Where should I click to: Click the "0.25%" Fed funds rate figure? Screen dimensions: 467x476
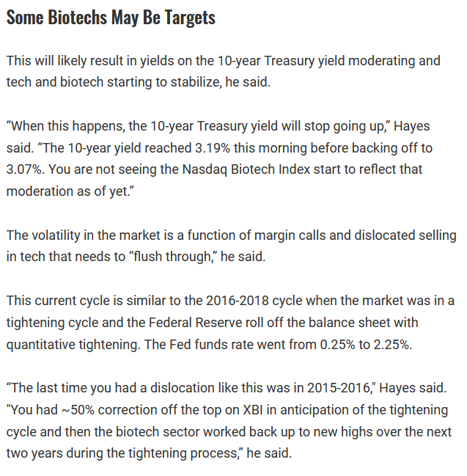coord(337,345)
